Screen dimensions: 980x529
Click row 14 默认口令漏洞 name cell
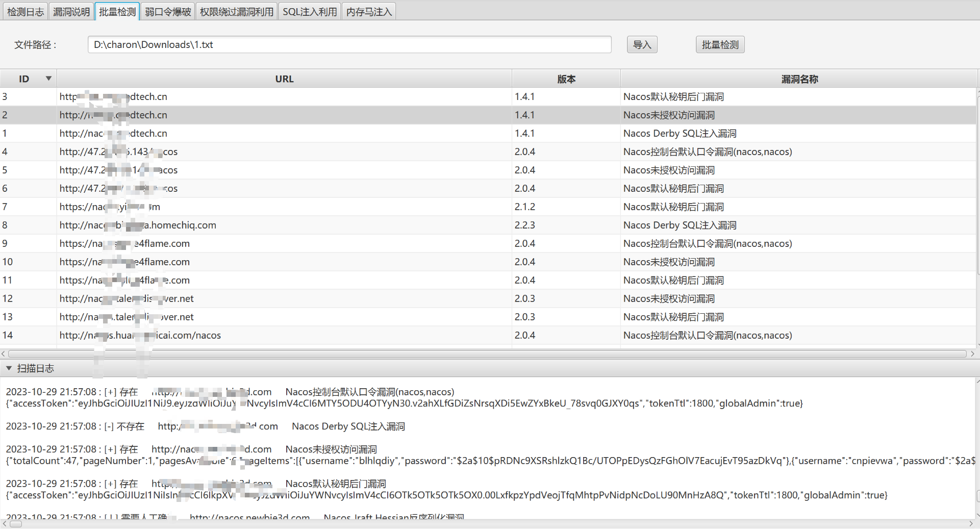tap(708, 335)
